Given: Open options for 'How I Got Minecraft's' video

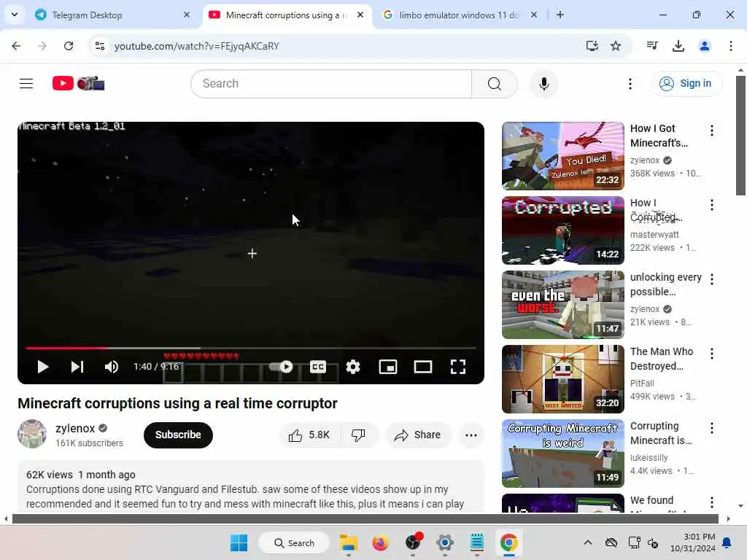Looking at the screenshot, I should pyautogui.click(x=712, y=131).
